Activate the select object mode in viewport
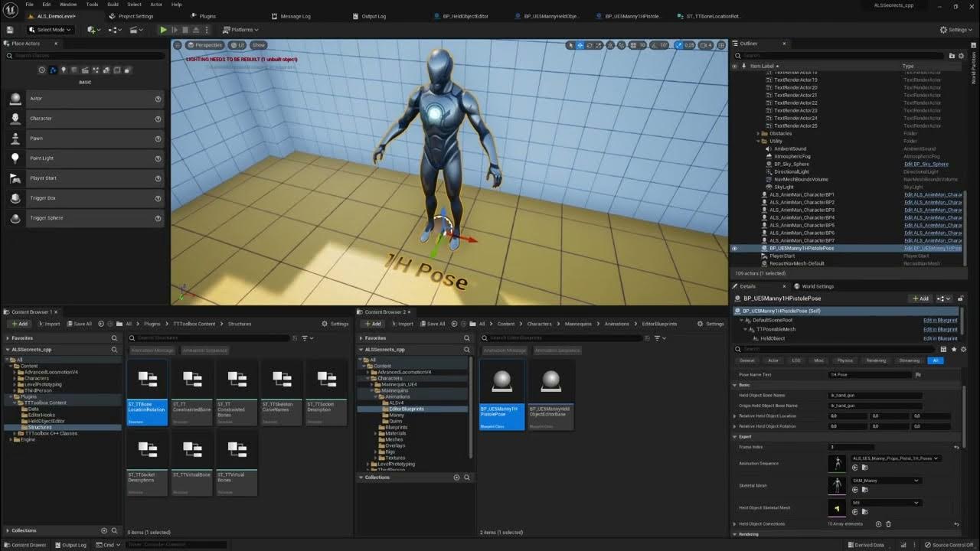 point(570,45)
